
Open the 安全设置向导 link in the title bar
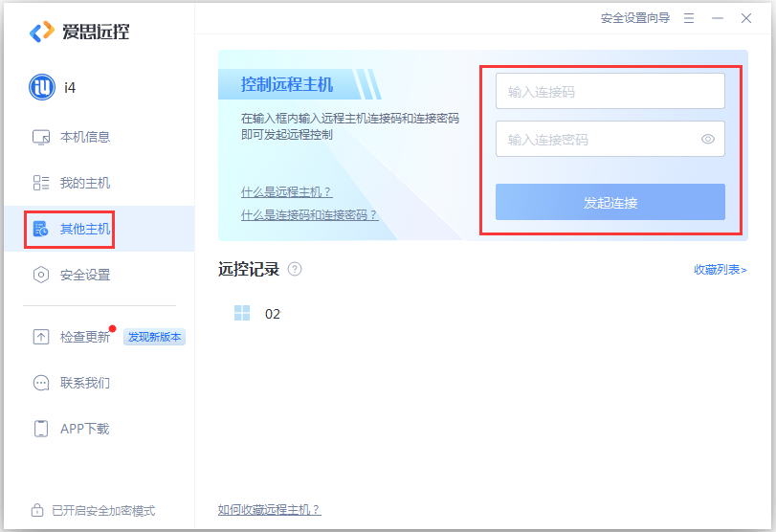(x=635, y=18)
